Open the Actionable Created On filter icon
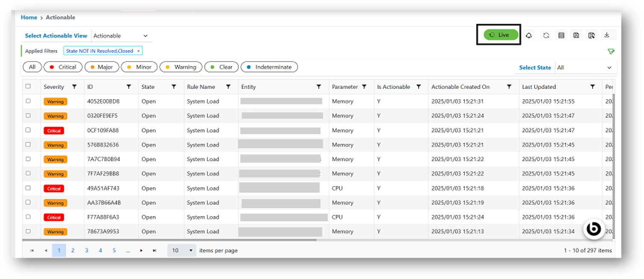Image resolution: width=644 pixels, height=279 pixels. click(x=509, y=87)
